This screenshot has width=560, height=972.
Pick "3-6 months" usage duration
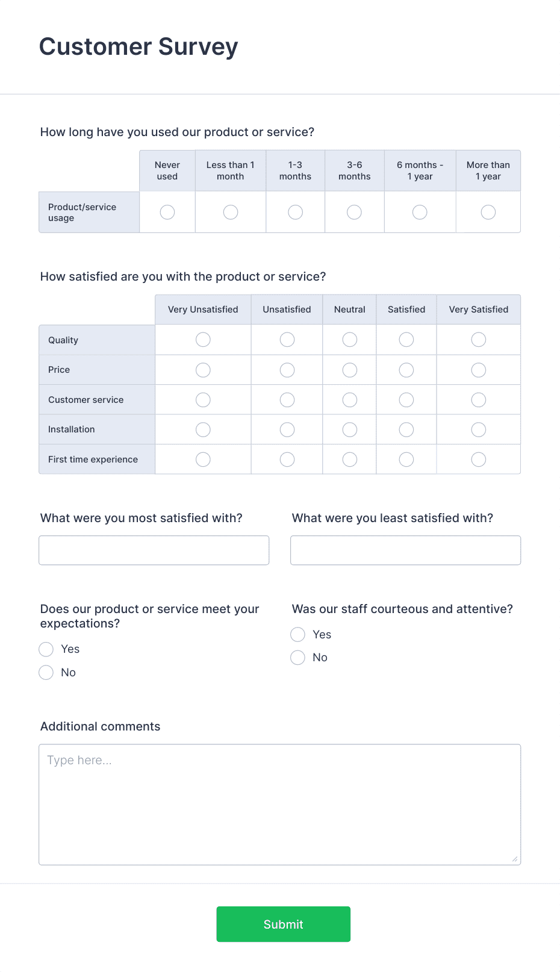tap(354, 212)
